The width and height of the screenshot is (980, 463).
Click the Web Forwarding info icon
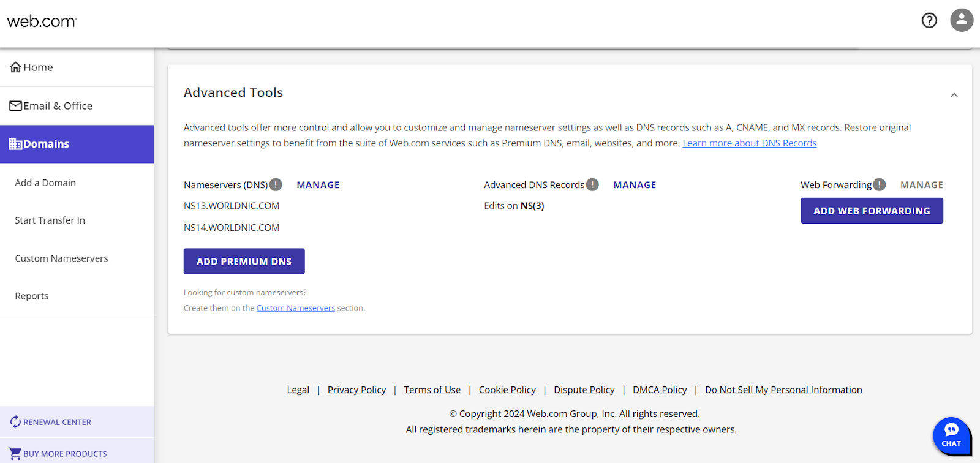[880, 184]
